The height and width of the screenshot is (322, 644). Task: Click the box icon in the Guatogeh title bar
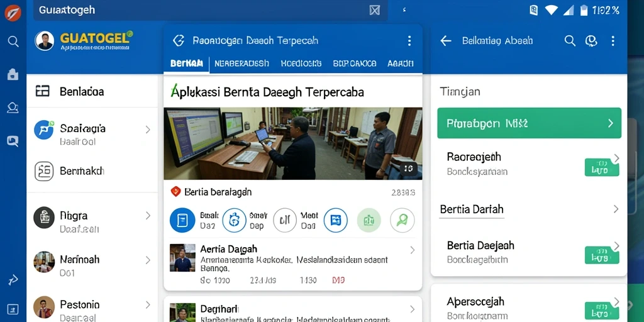(375, 10)
